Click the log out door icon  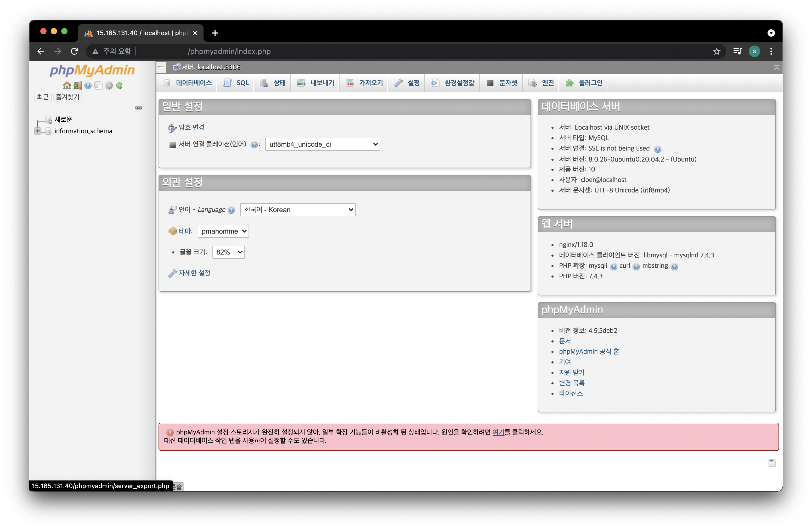coord(77,85)
